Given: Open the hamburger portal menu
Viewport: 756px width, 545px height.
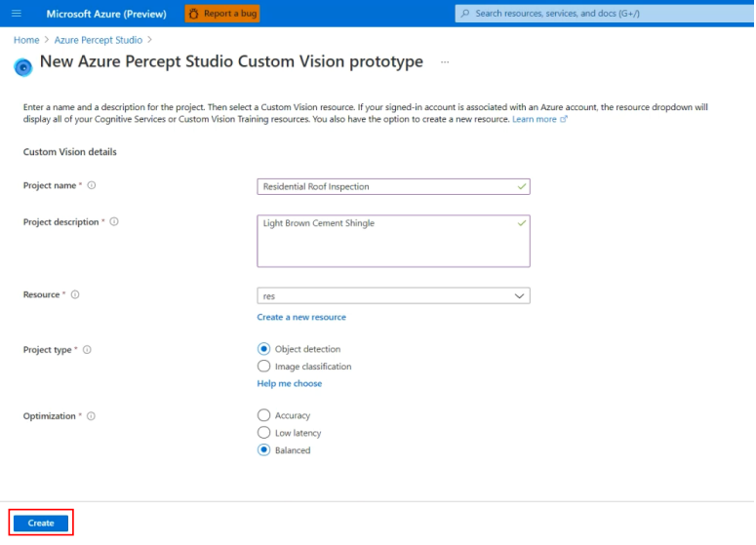Looking at the screenshot, I should tap(17, 14).
